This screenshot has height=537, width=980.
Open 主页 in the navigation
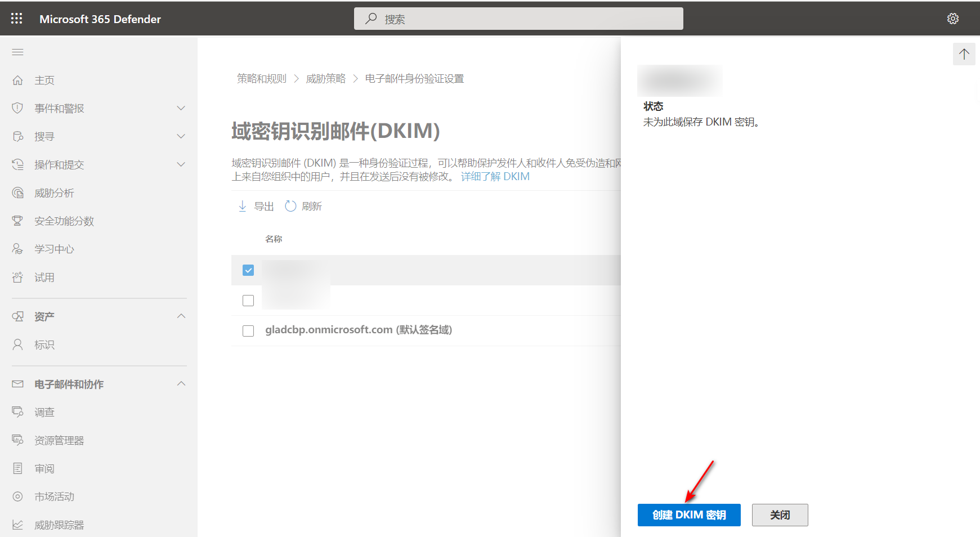tap(44, 80)
